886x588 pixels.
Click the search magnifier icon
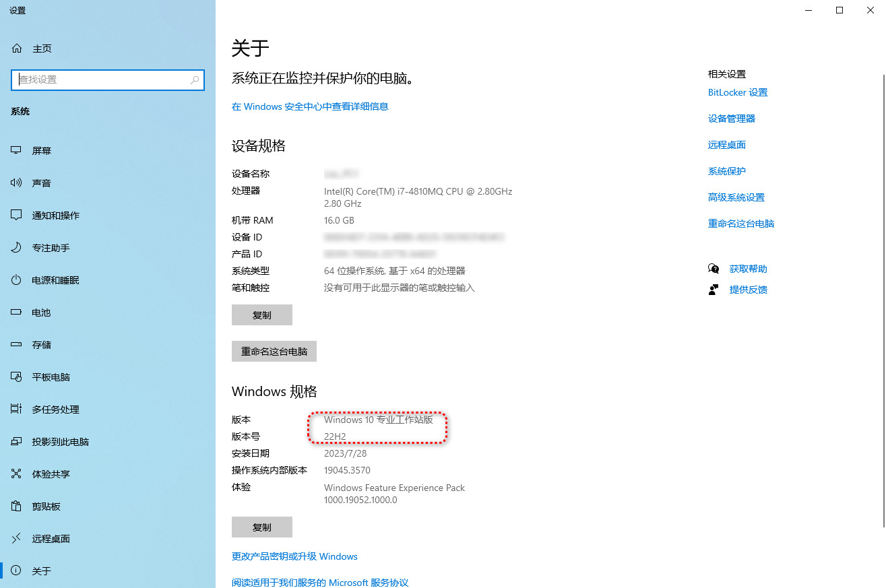click(x=195, y=79)
